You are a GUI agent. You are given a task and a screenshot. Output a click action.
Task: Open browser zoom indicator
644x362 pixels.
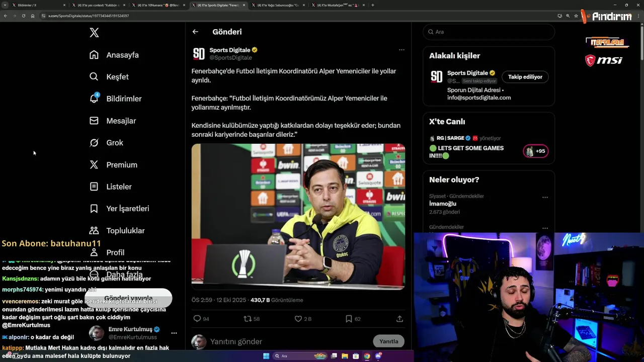pos(568,16)
